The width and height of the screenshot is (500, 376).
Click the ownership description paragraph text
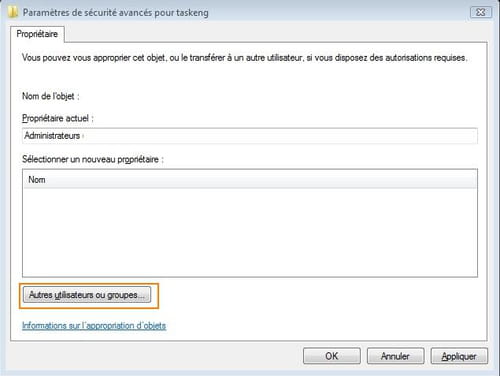coord(245,58)
